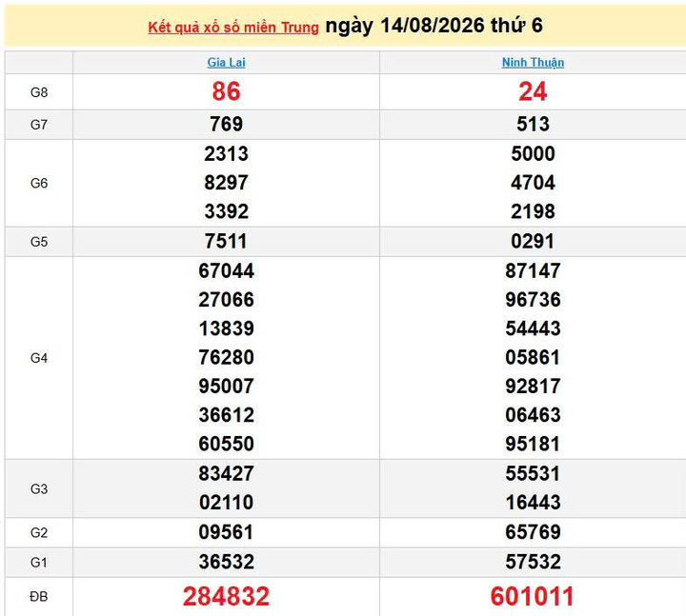Image resolution: width=686 pixels, height=616 pixels.
Task: Click Gia Lai special prize 284832
Action: click(226, 596)
